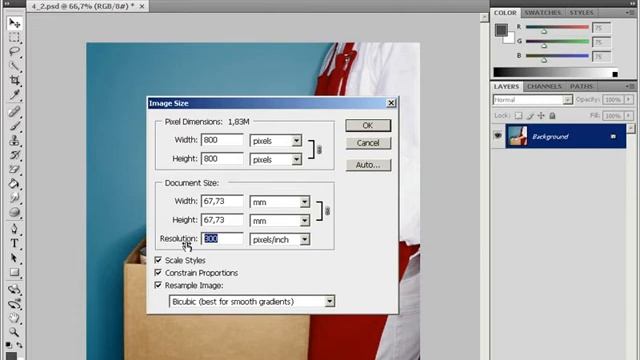Switch to the Styles tab
This screenshot has width=640, height=360.
pos(581,13)
